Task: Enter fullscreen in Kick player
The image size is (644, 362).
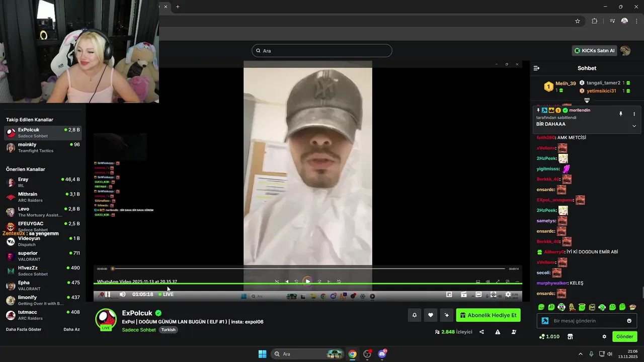Action: click(x=494, y=295)
